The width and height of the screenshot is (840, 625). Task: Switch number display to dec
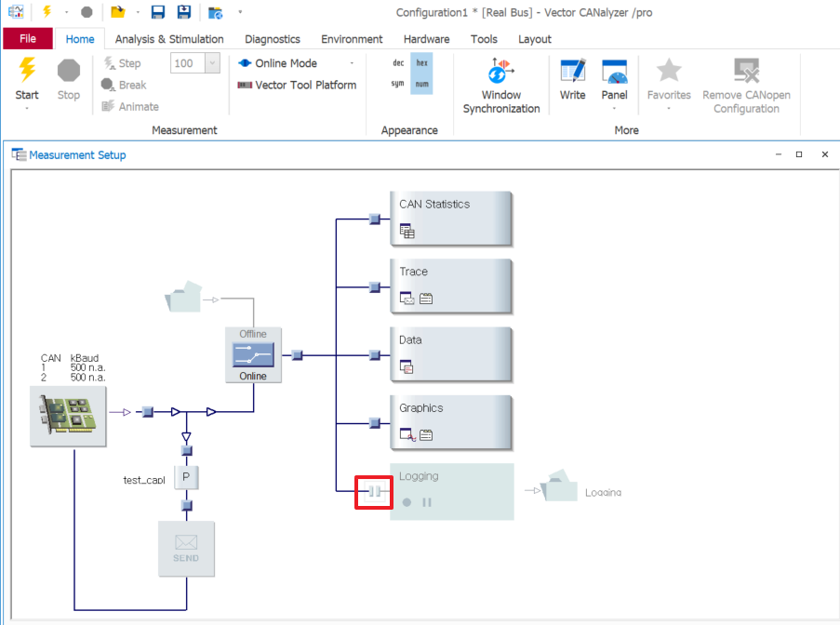click(x=398, y=62)
